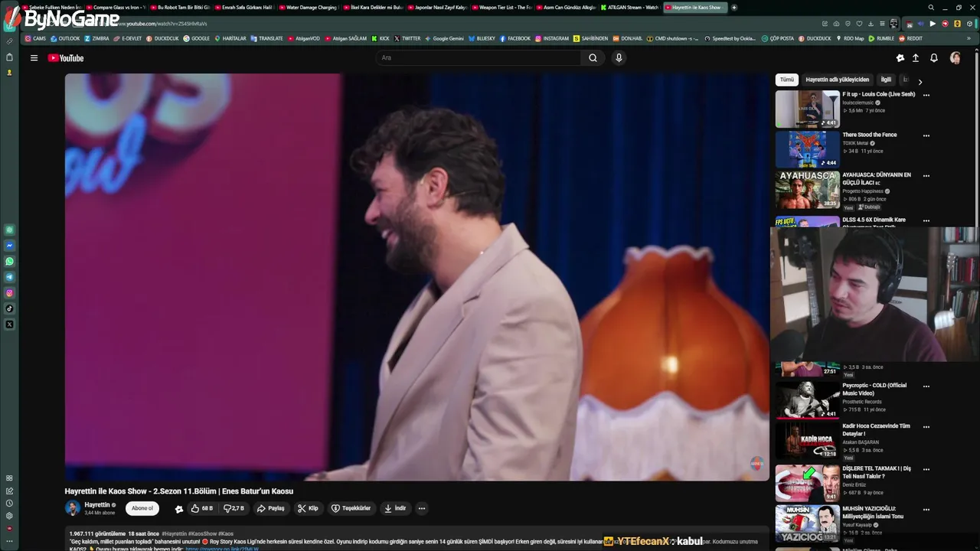980x551 pixels.
Task: Open the Hayrettin channel name link
Action: click(97, 505)
